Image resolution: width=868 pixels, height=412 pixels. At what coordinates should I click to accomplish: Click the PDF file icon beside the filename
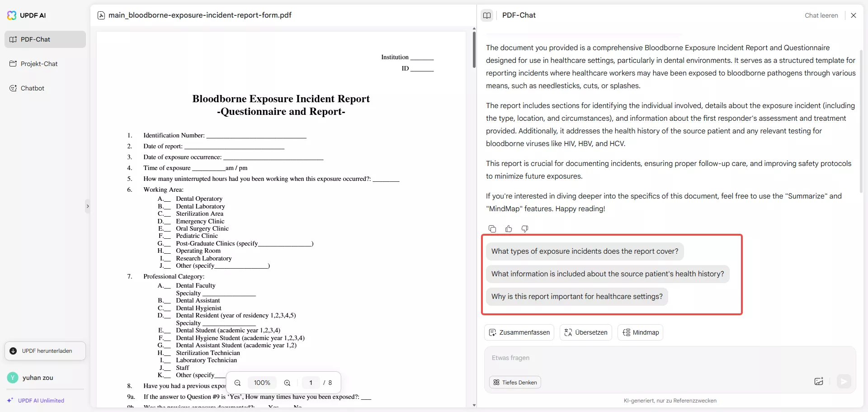tap(101, 15)
